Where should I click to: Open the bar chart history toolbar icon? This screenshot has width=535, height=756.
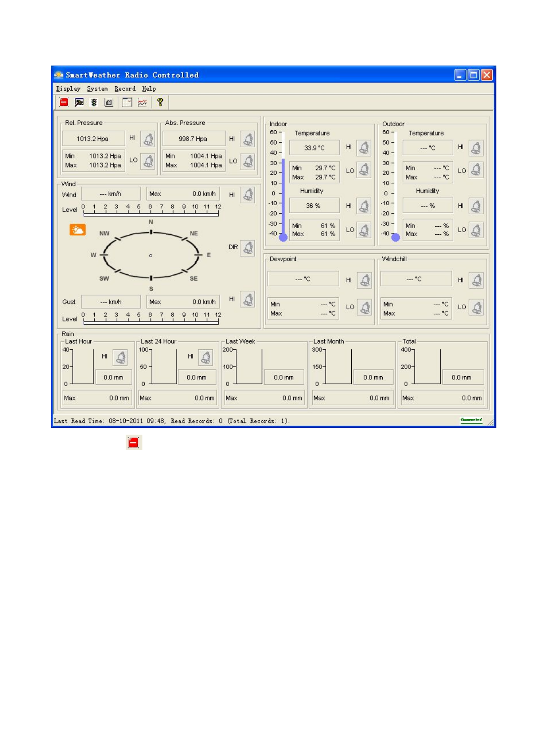(x=109, y=102)
